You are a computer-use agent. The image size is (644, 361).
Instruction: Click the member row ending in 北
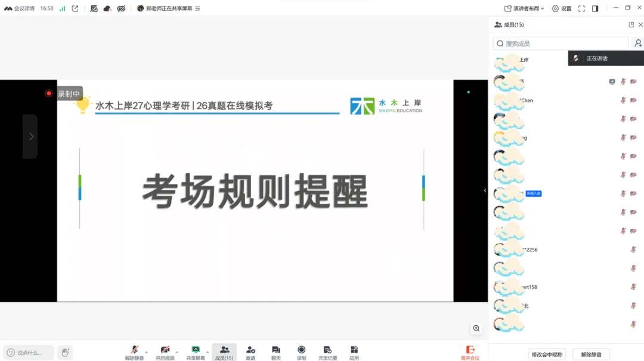[566, 306]
